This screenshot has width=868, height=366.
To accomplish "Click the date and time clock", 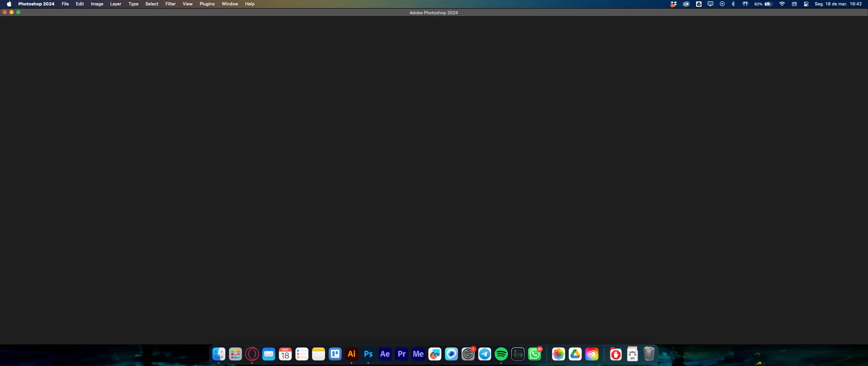I will (838, 4).
